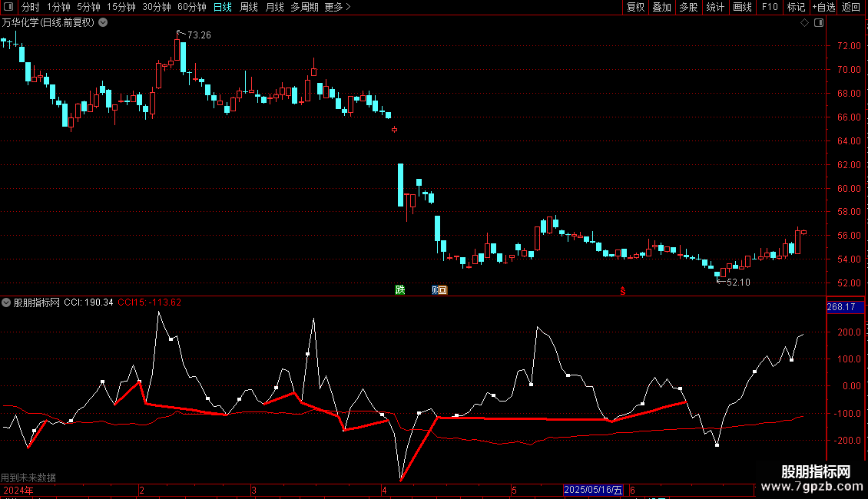This screenshot has height=499, width=868.
Task: Click the 用到未来数据 warning text
Action: point(28,478)
